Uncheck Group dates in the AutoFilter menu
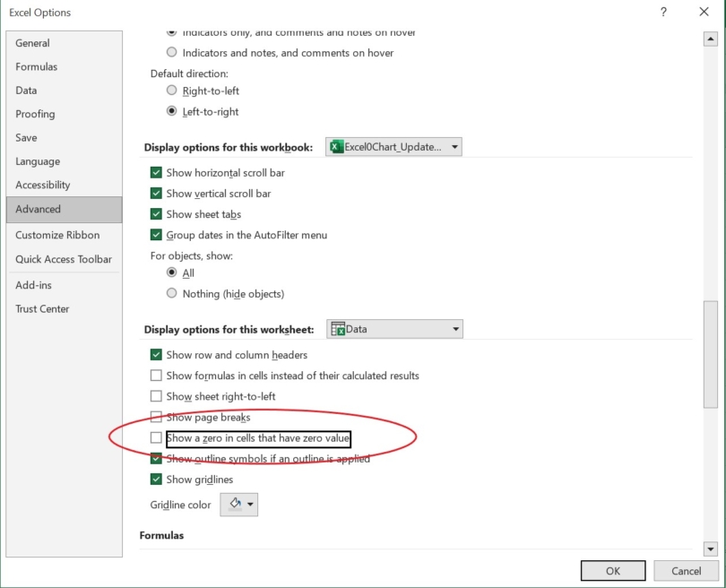The height and width of the screenshot is (588, 726). coord(155,235)
